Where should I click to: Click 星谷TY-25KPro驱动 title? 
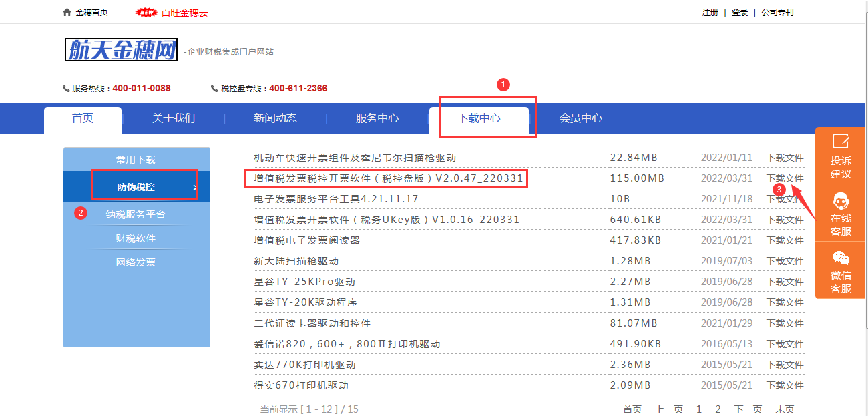pos(304,282)
